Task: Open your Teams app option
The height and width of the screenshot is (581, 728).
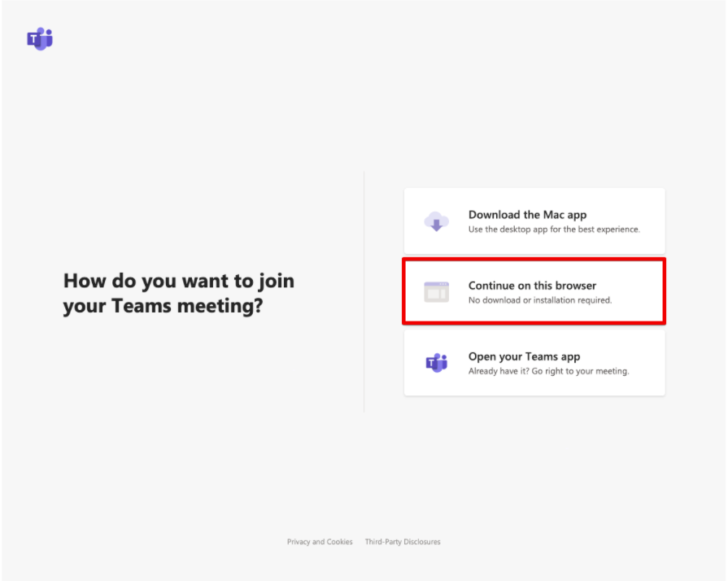Action: coord(534,363)
